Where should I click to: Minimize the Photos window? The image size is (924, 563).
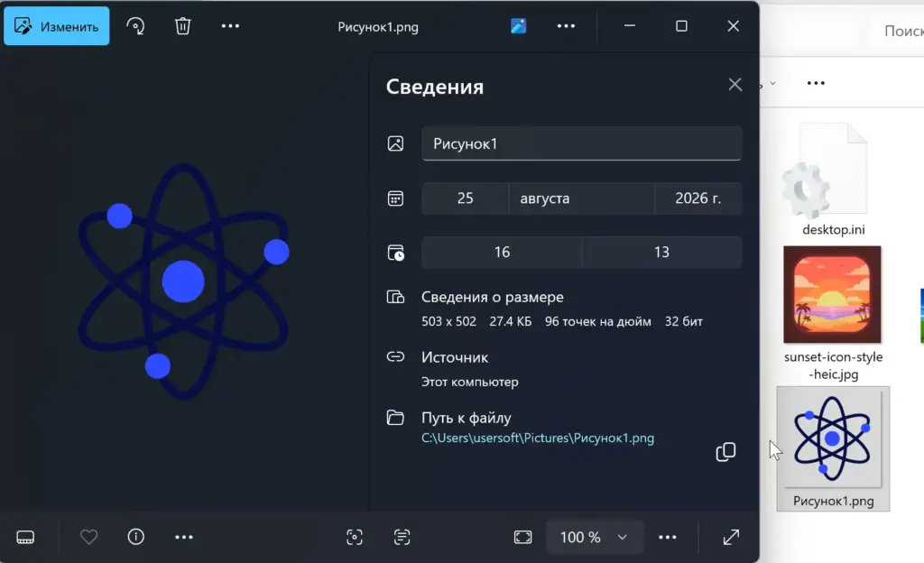(629, 26)
